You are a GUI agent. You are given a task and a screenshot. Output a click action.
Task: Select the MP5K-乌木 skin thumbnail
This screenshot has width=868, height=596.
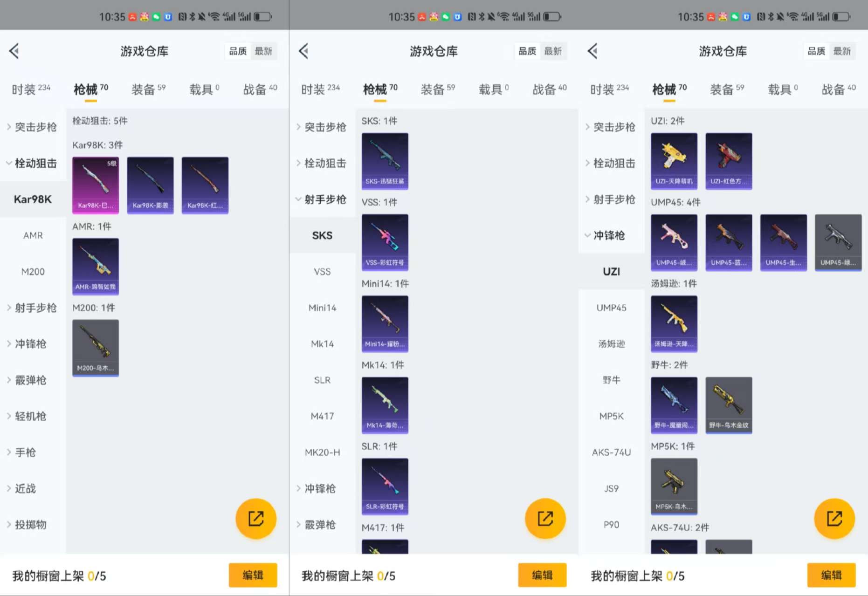(674, 486)
